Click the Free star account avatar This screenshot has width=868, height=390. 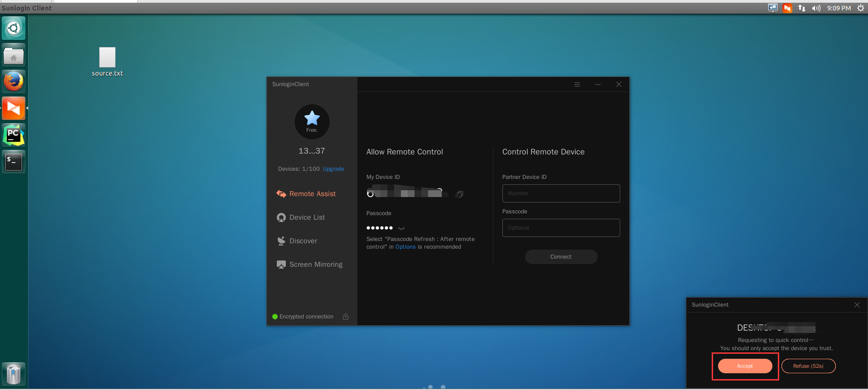[312, 122]
